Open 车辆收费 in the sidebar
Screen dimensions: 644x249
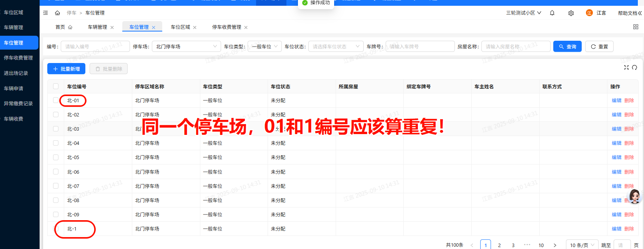[x=19, y=119]
